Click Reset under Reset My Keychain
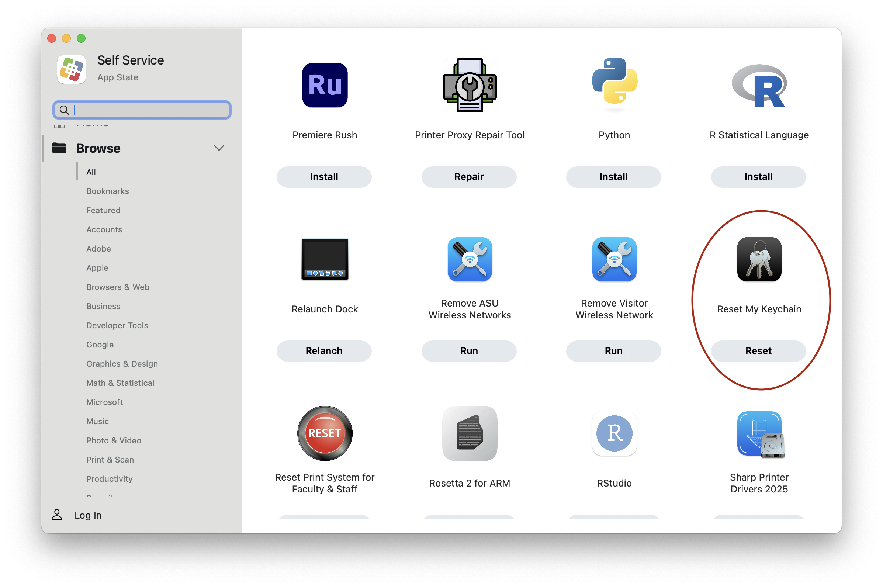This screenshot has height=588, width=883. (758, 351)
